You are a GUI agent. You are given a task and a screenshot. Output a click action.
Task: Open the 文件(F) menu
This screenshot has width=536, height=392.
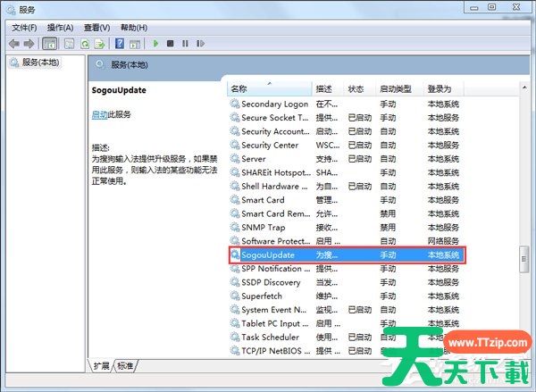click(x=25, y=28)
